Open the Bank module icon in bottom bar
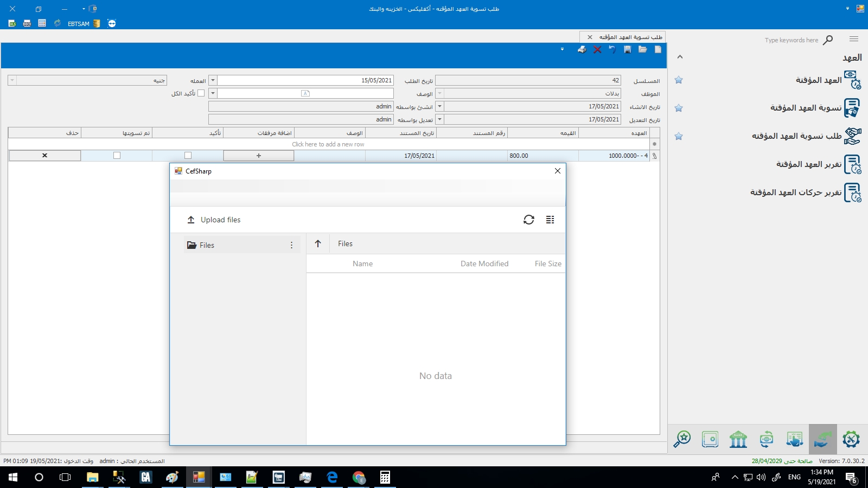 click(738, 439)
